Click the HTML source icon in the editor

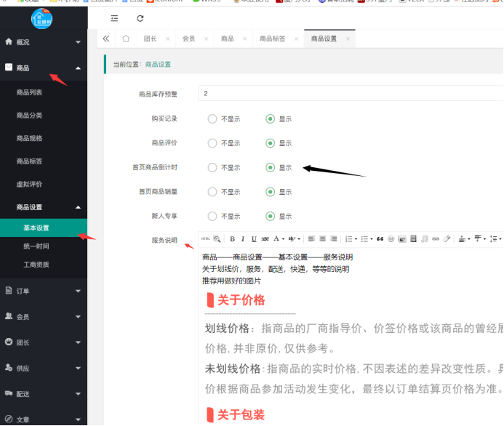(x=205, y=238)
